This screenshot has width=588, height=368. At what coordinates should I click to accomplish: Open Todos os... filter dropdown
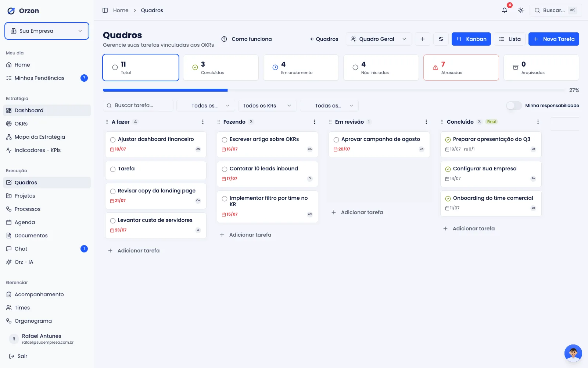click(x=205, y=106)
